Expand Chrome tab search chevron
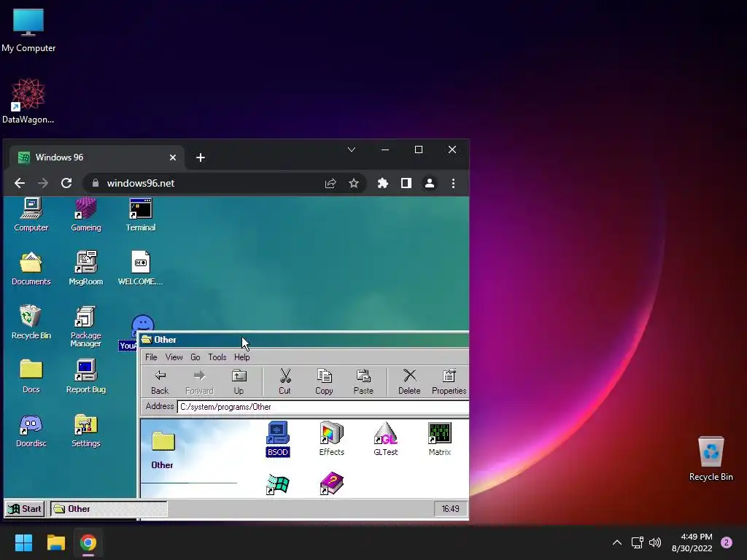This screenshot has width=747, height=560. click(352, 149)
